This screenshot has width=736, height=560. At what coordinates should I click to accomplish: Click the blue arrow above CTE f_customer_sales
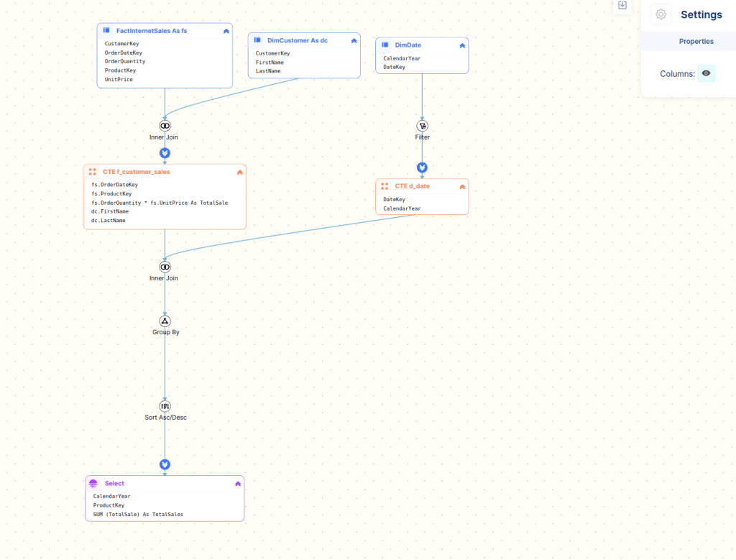[165, 153]
